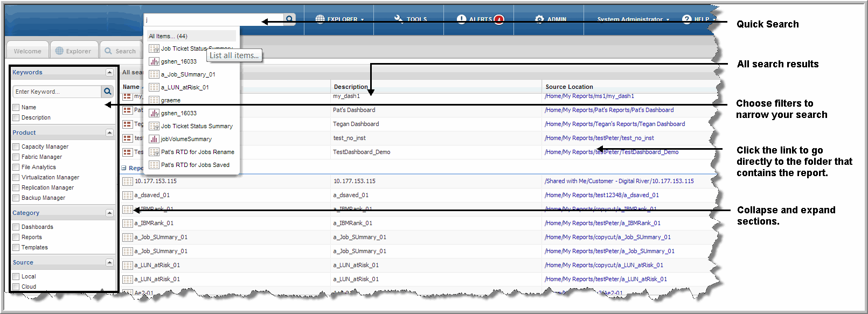
Task: Click the quick search magnifier icon
Action: click(x=290, y=19)
